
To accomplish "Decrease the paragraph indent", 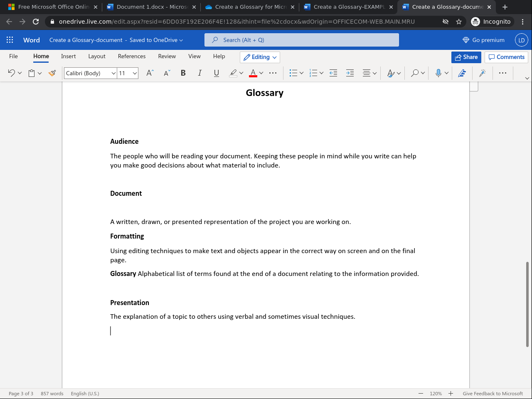I will coord(333,73).
